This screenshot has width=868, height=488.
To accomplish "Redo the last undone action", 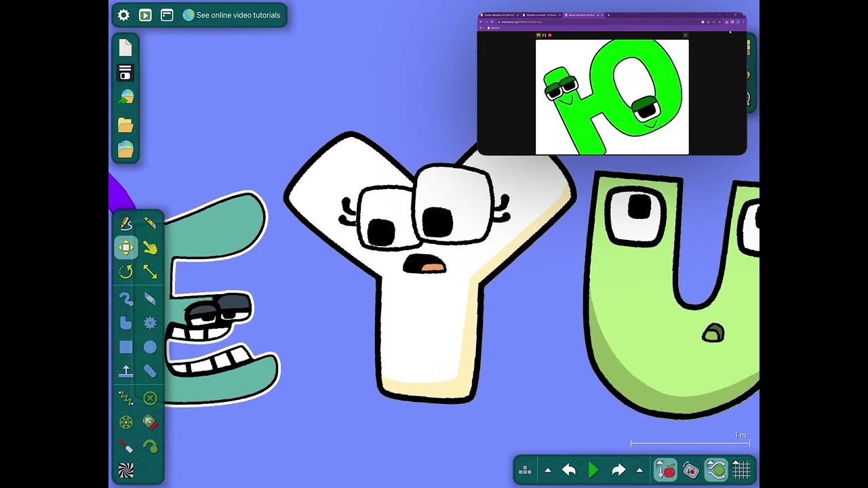I will click(x=618, y=470).
